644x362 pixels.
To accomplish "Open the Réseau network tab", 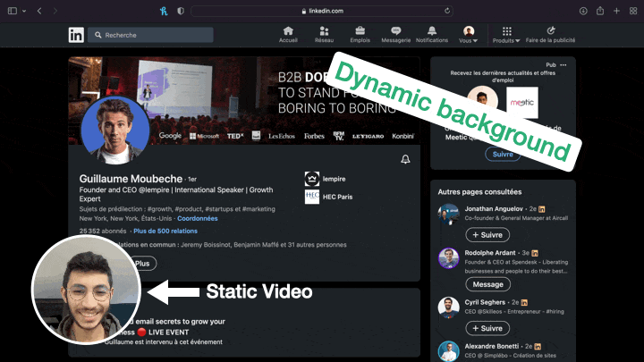I will (324, 35).
